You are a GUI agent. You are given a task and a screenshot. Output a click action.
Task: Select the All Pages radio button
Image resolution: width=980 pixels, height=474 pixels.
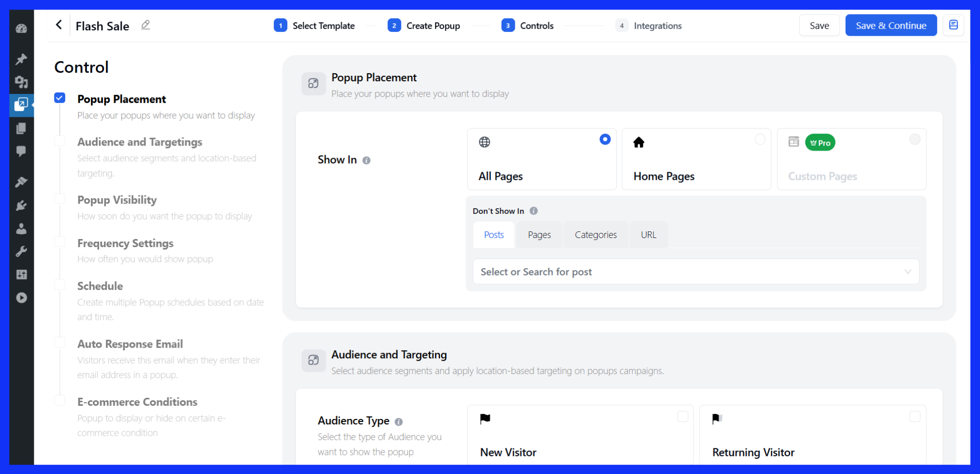pyautogui.click(x=605, y=139)
